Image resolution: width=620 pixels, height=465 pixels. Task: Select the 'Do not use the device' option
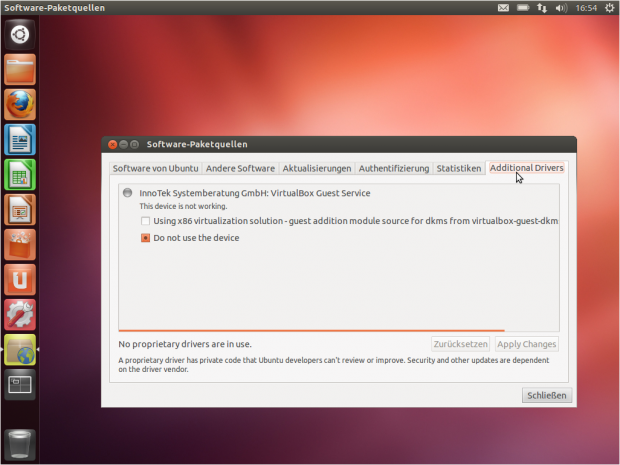click(x=146, y=238)
